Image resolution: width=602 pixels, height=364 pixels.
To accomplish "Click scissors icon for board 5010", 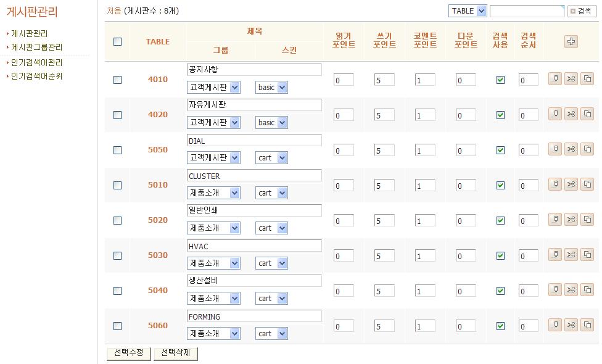I will click(571, 184).
